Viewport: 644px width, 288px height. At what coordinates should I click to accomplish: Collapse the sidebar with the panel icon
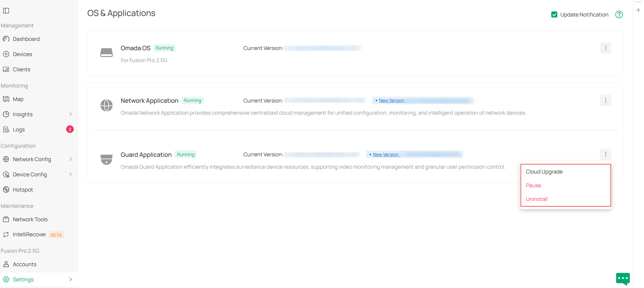pos(6,11)
